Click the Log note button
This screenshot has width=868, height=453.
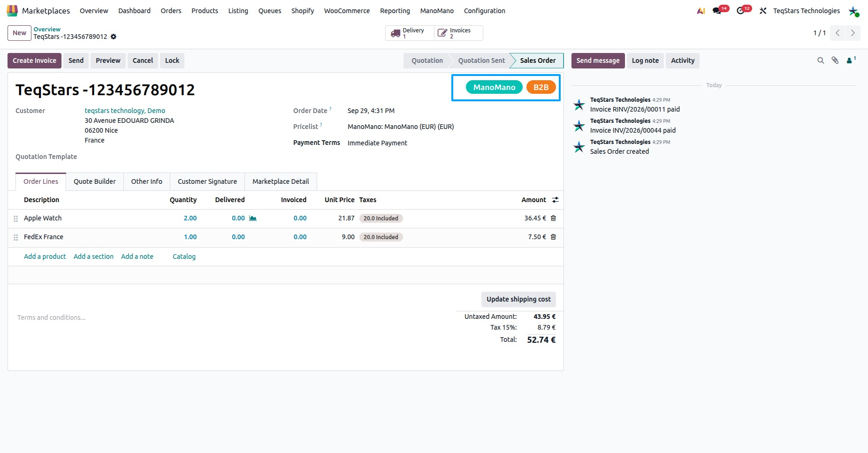coord(645,60)
